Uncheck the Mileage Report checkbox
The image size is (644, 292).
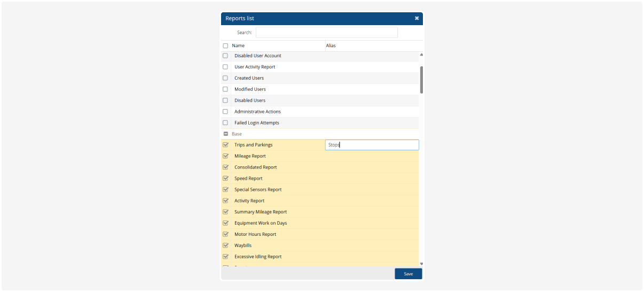225,156
